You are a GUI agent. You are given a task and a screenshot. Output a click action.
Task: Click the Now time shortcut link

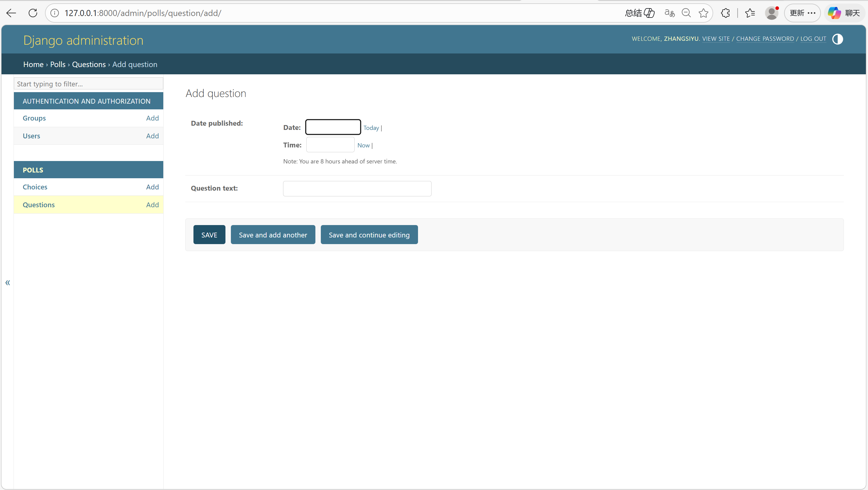click(x=363, y=145)
